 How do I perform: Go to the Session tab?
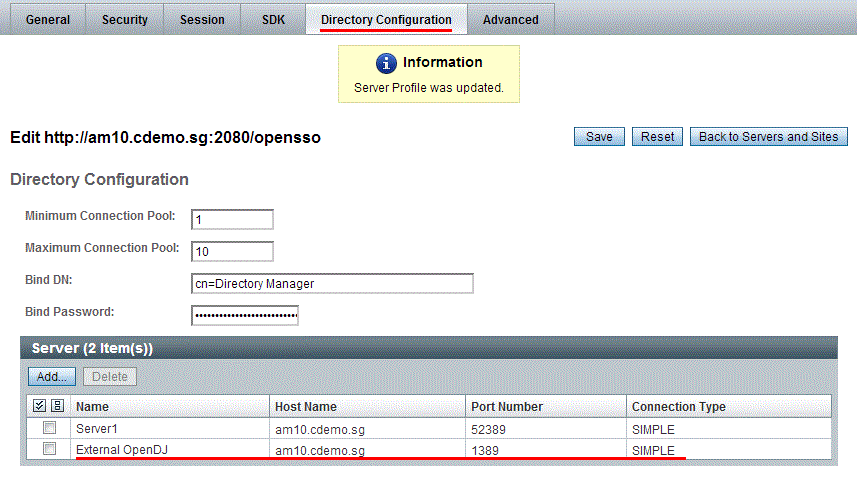click(x=202, y=20)
